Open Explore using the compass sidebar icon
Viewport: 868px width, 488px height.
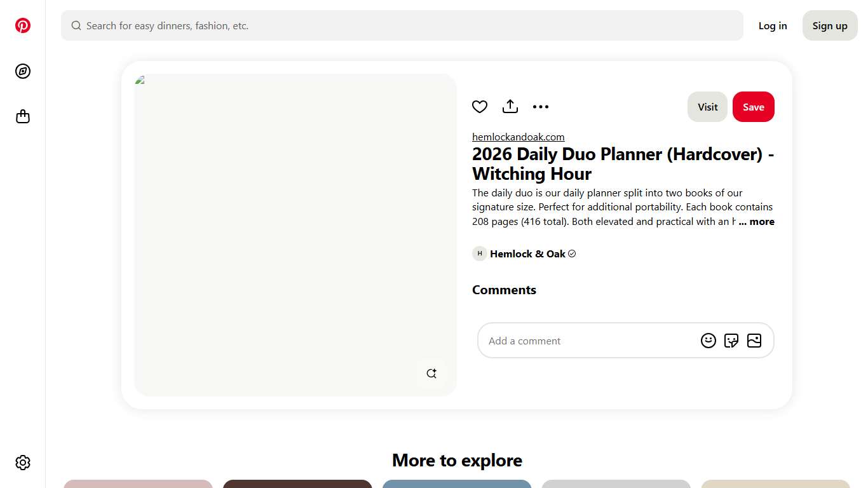[23, 71]
